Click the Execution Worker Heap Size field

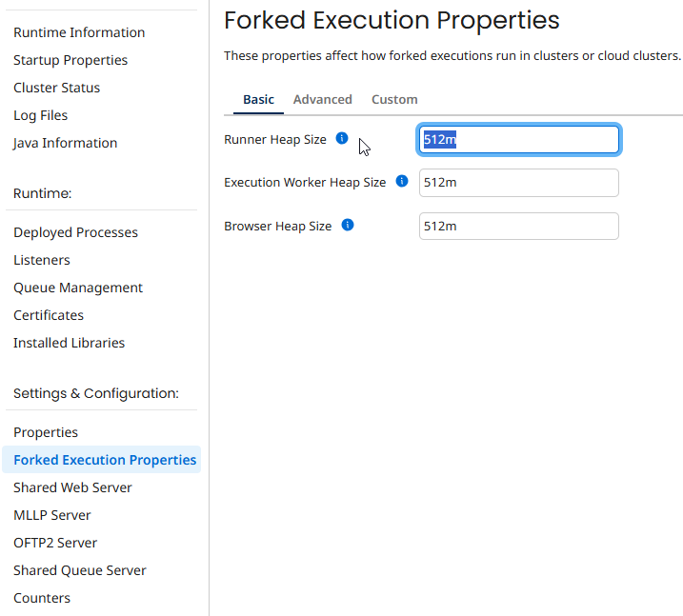click(x=519, y=183)
